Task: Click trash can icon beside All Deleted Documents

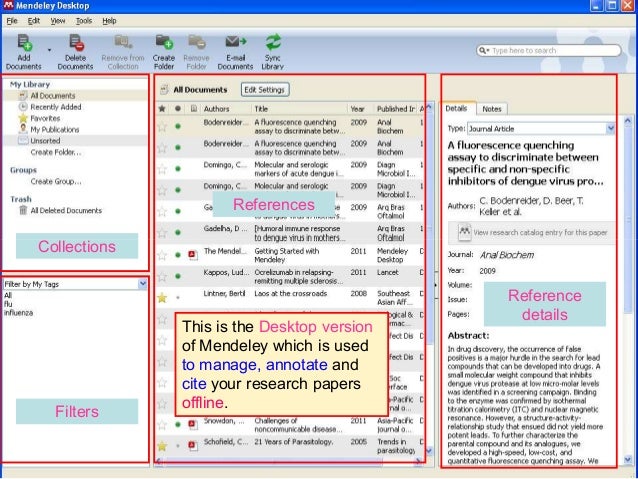Action: coord(23,210)
